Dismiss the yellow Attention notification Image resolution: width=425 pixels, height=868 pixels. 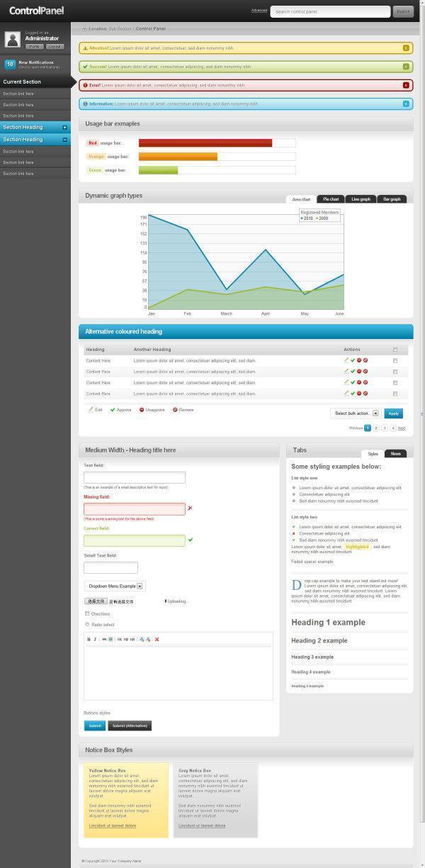click(x=406, y=48)
